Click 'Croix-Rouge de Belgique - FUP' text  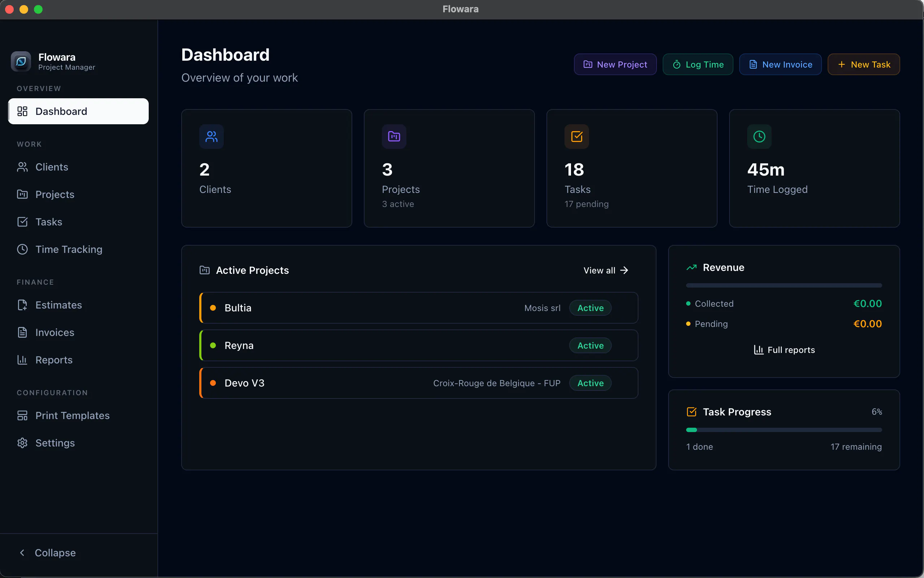click(x=497, y=383)
